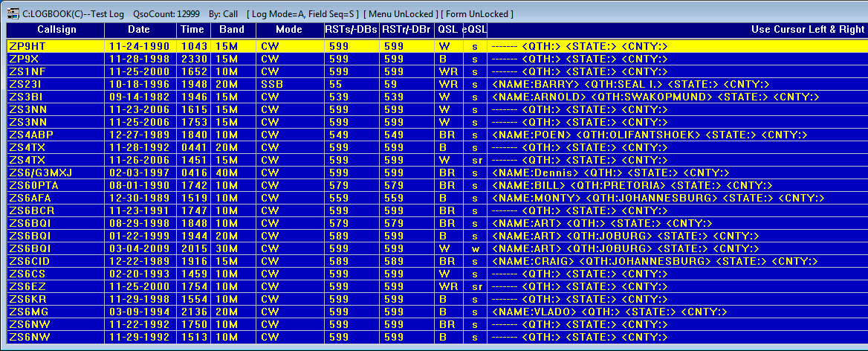Click the RSTs/-DBs column header
The image size is (868, 351).
click(349, 30)
